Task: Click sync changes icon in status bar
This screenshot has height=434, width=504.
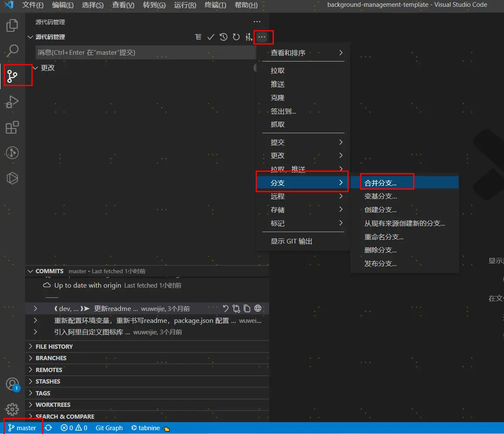Action: 48,428
